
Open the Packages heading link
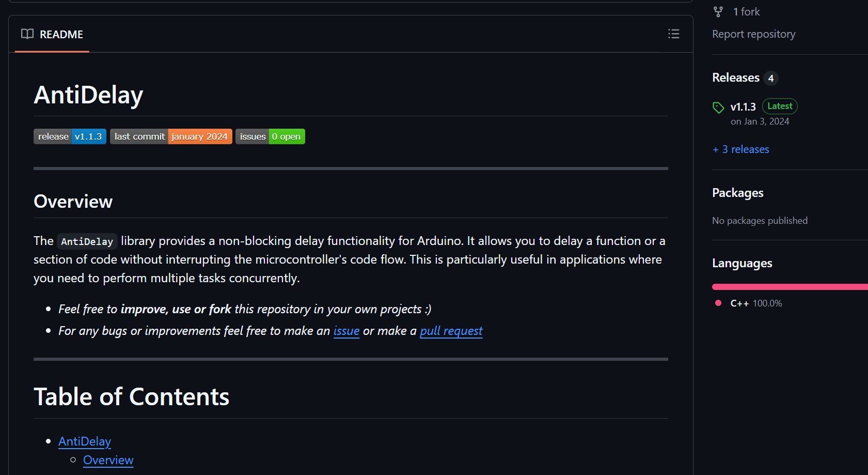point(737,193)
